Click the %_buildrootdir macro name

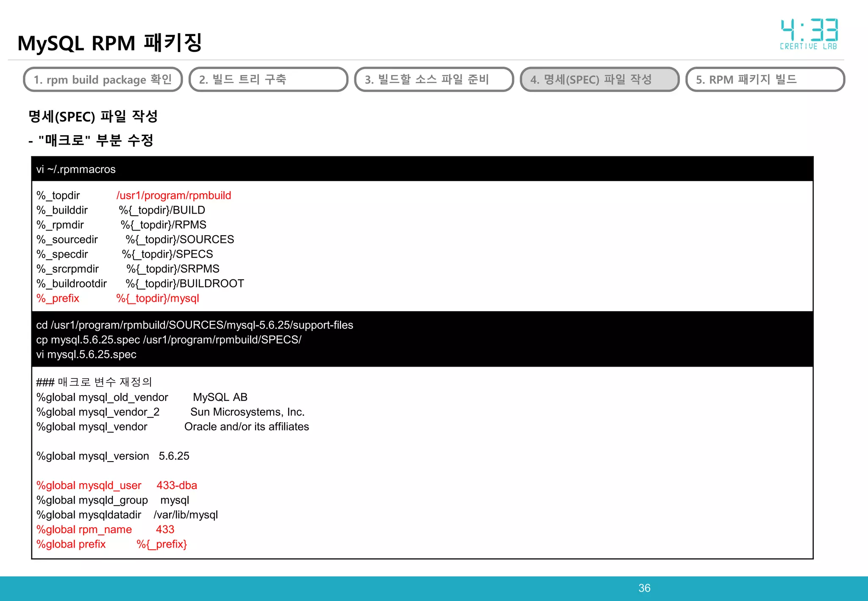(72, 284)
